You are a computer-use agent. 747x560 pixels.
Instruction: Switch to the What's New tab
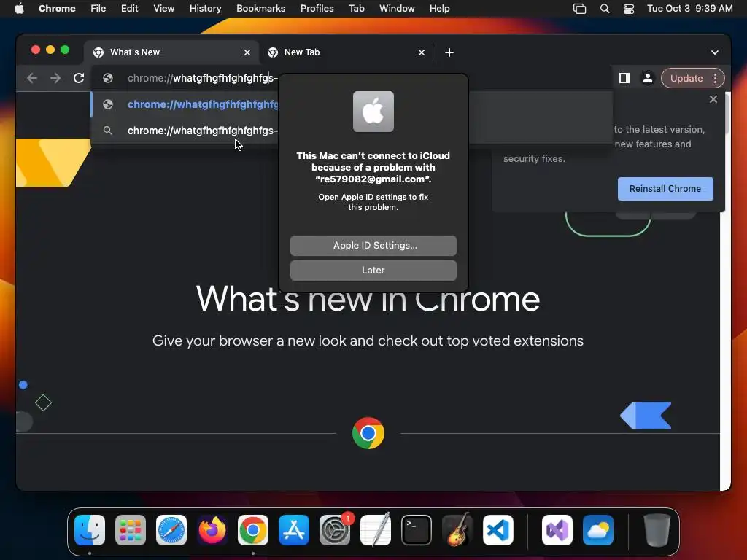pos(171,52)
